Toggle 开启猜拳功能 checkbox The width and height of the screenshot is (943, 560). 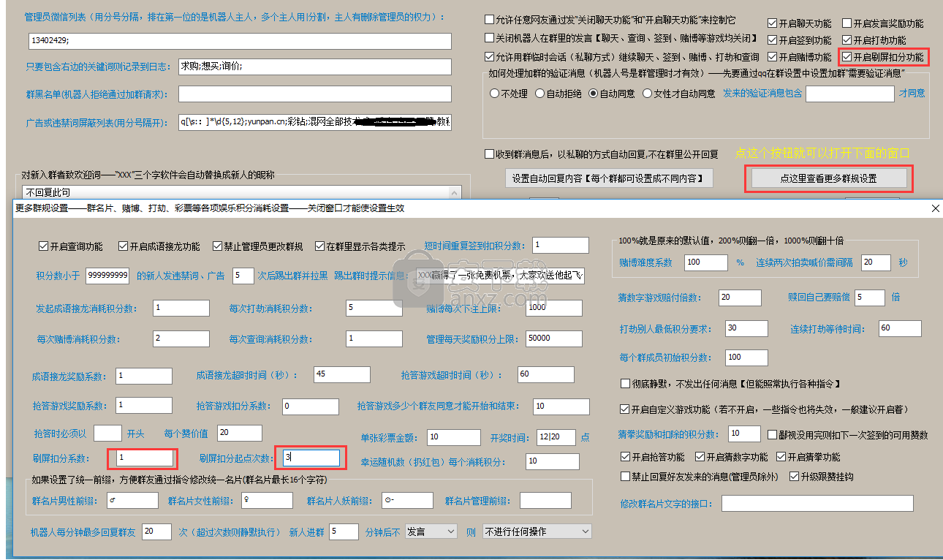[x=781, y=457]
